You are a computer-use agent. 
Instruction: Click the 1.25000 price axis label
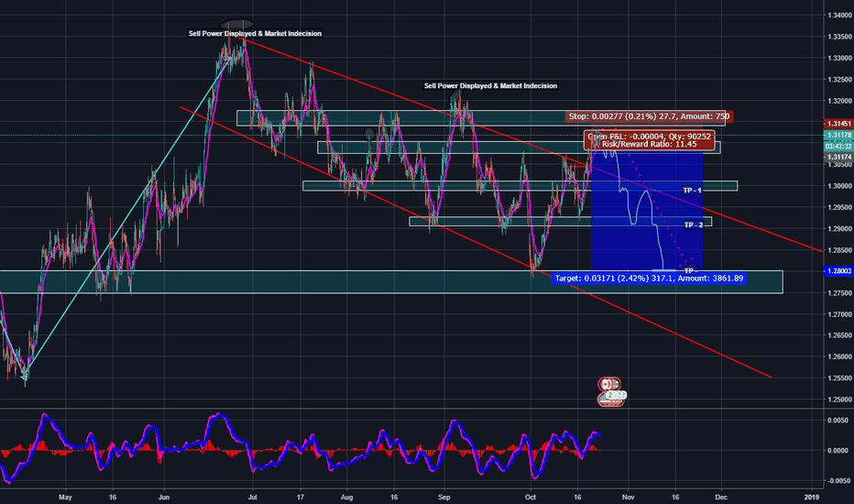tap(839, 400)
